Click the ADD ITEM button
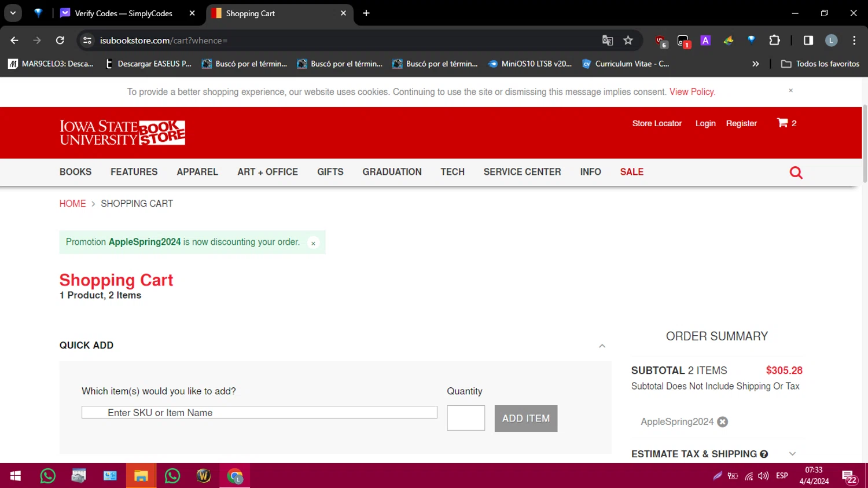The height and width of the screenshot is (488, 868). pyautogui.click(x=526, y=419)
